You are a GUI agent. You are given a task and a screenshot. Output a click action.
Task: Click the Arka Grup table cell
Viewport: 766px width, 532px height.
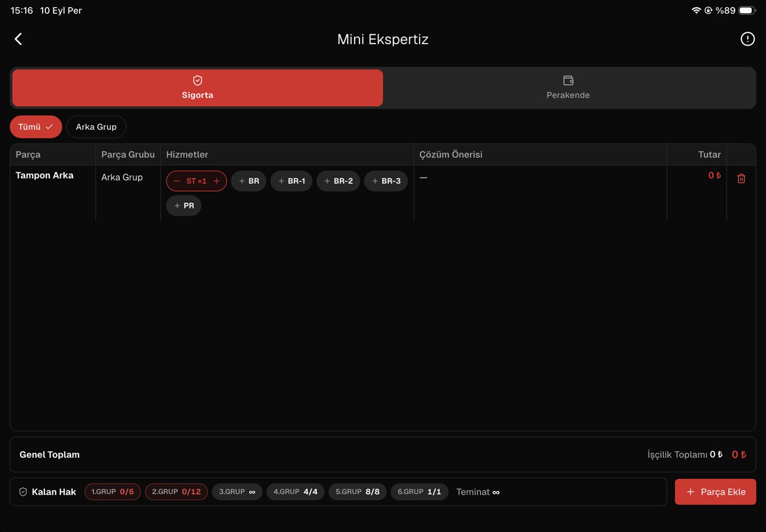click(x=122, y=177)
